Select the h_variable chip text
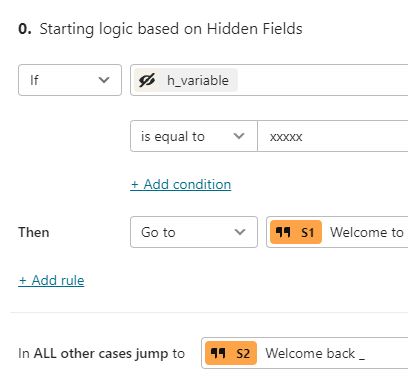This screenshot has height=386, width=408. [198, 80]
